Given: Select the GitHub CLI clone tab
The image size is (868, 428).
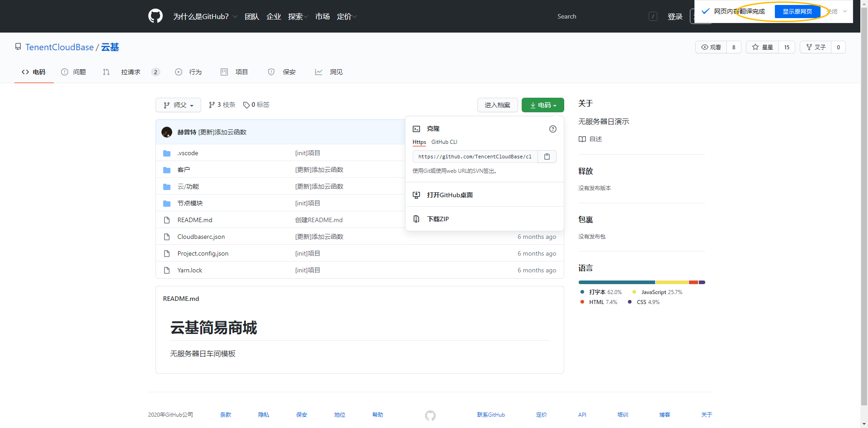Looking at the screenshot, I should pos(444,142).
